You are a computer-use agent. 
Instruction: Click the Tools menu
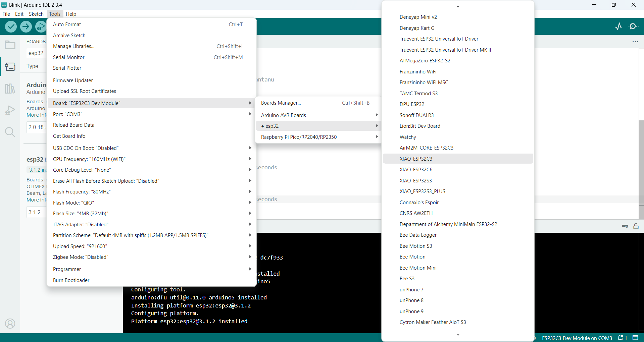tap(55, 14)
